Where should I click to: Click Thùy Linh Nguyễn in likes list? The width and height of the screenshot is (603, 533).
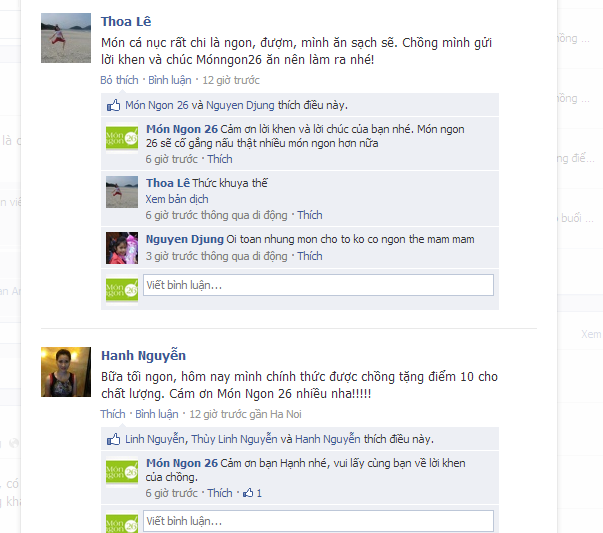point(234,439)
